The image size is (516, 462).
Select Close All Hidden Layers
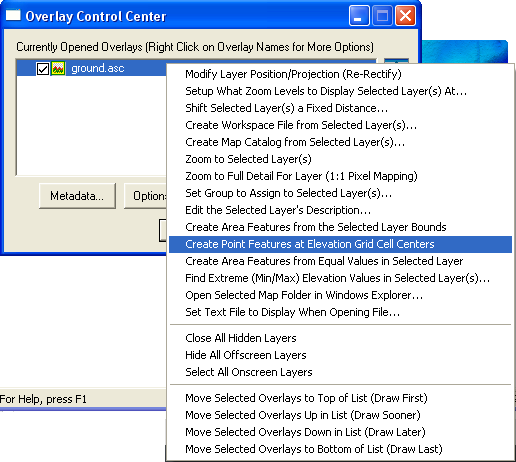[340, 338]
